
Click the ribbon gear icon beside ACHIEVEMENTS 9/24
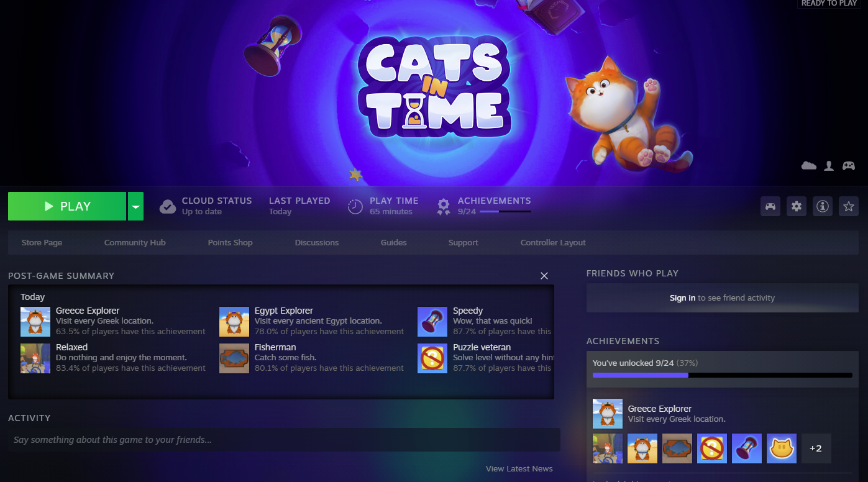click(444, 206)
